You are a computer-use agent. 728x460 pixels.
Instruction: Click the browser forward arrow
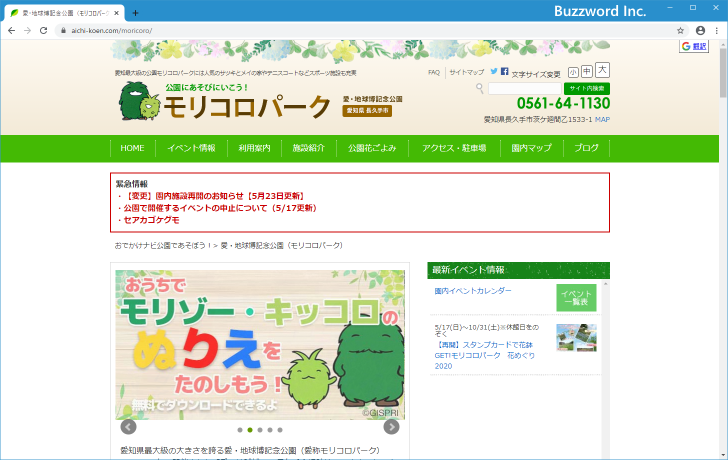[27, 31]
